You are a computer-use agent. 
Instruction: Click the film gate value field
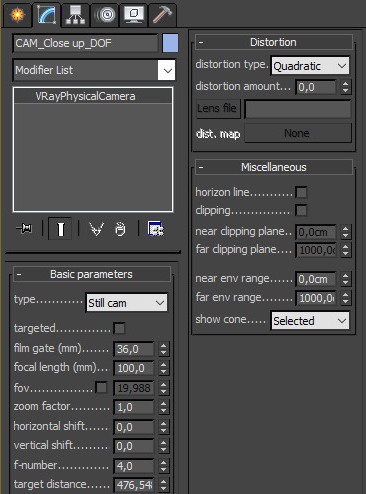click(134, 349)
